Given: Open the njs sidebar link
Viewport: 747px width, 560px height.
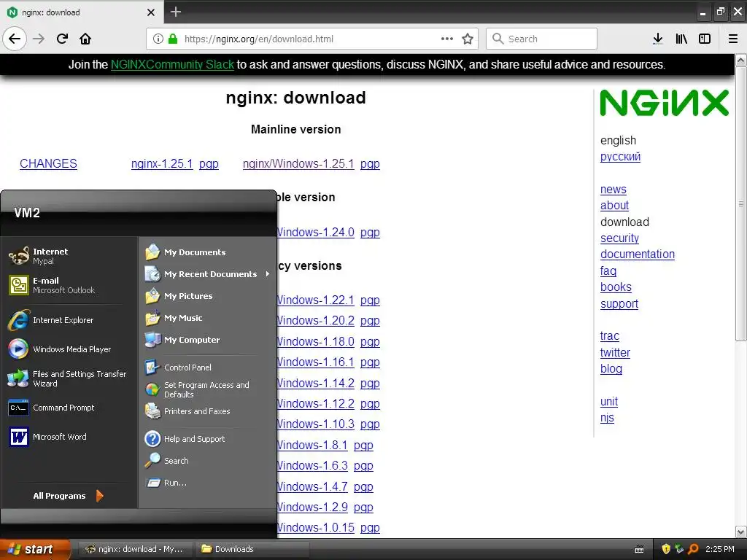Looking at the screenshot, I should (x=607, y=417).
